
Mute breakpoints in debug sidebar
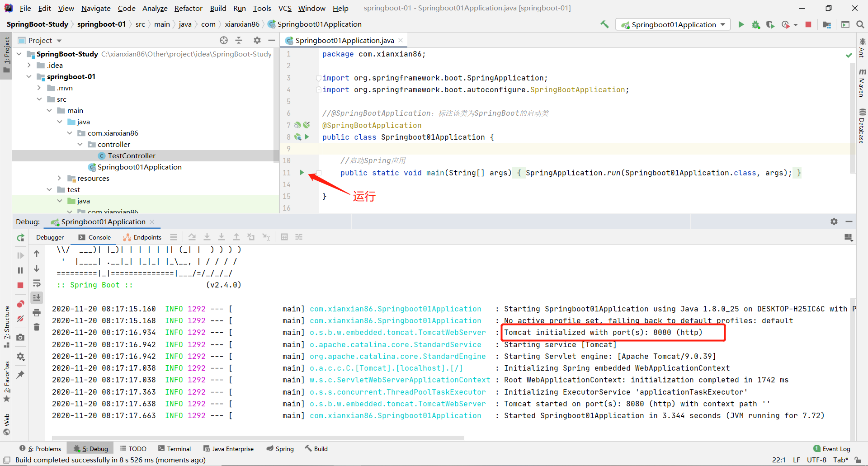(x=20, y=319)
